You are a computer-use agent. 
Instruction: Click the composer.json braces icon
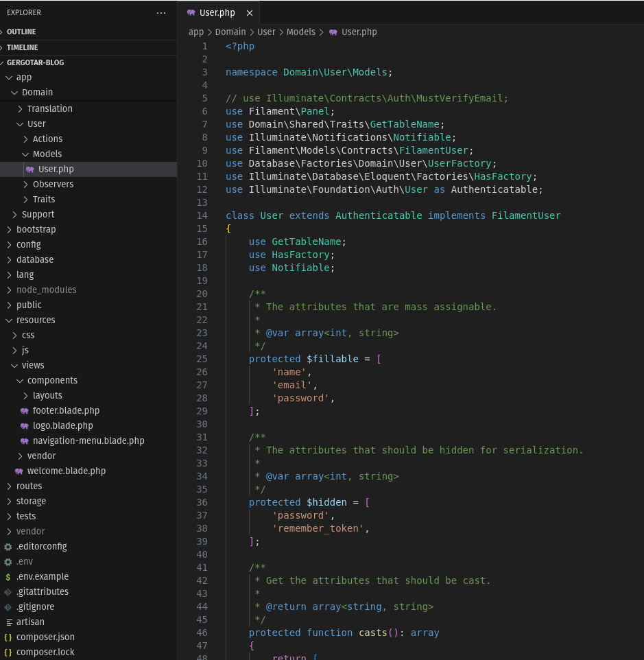pyautogui.click(x=8, y=637)
